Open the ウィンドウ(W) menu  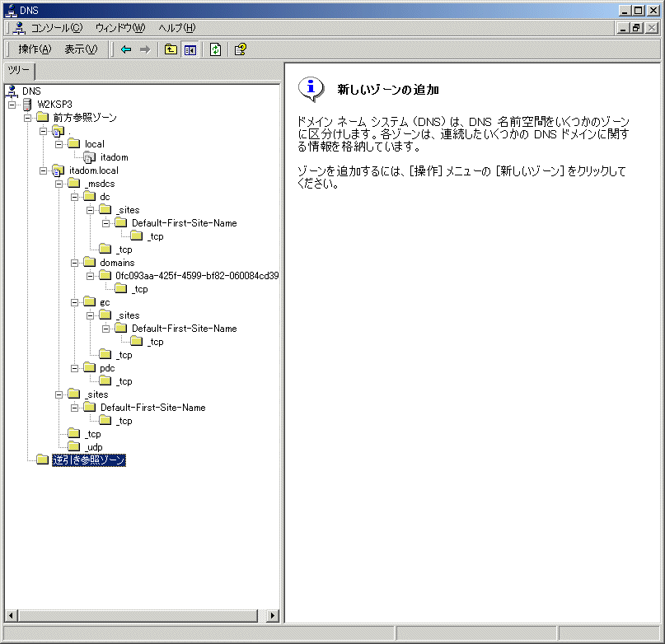click(120, 28)
